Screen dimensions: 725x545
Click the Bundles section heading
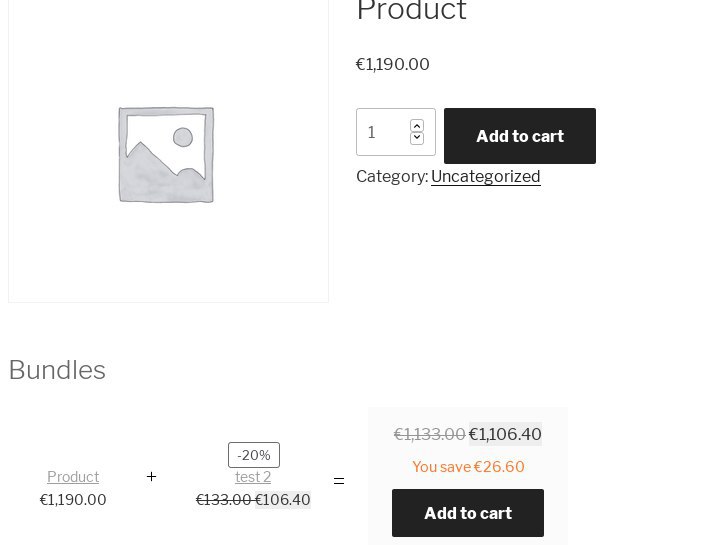pyautogui.click(x=57, y=370)
